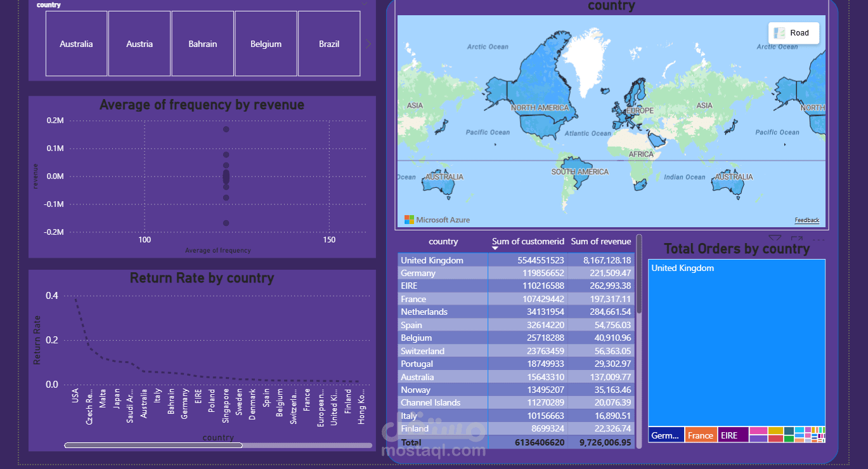Viewport: 868px width, 469px height.
Task: Click revenue value 8,167,128.18
Action: click(x=607, y=260)
